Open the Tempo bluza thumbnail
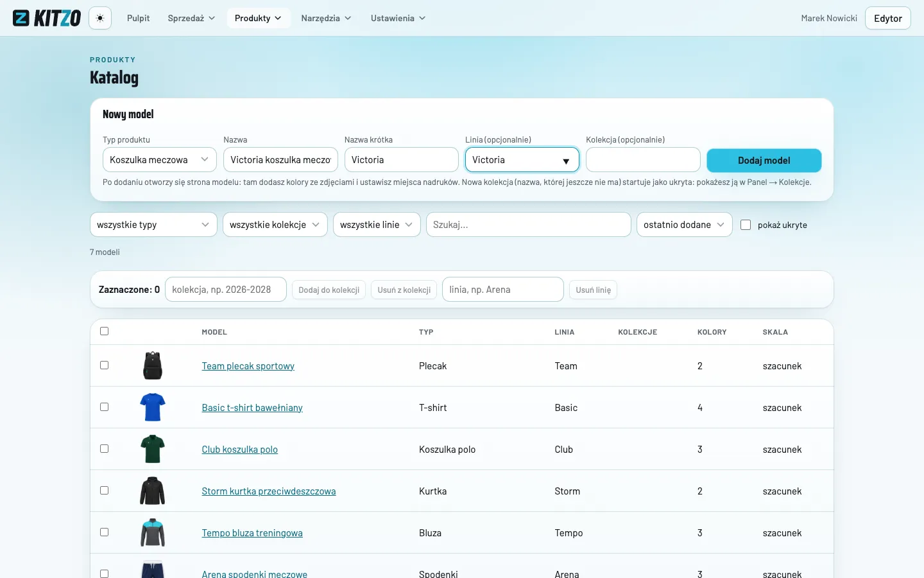The image size is (924, 578). coord(153,532)
